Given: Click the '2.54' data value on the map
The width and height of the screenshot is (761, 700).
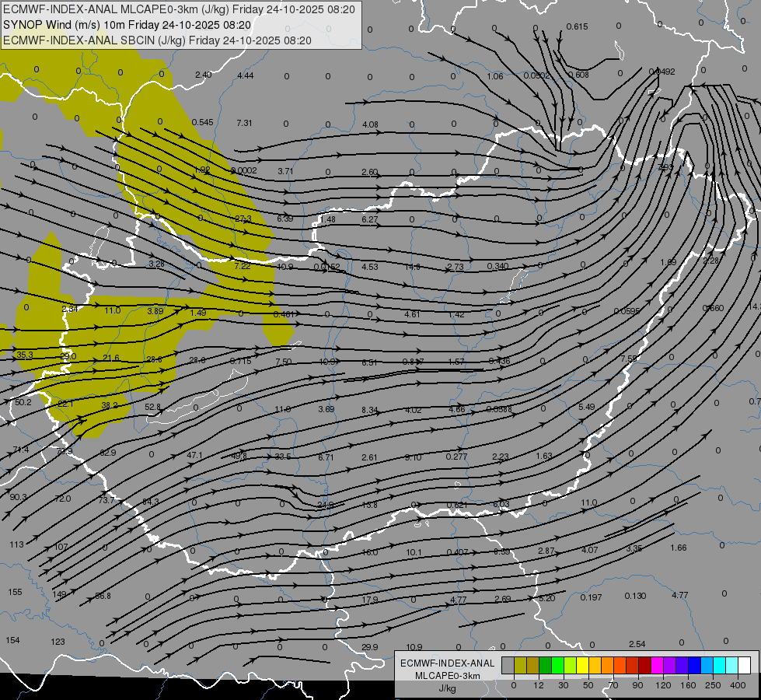Looking at the screenshot, I should click(637, 644).
